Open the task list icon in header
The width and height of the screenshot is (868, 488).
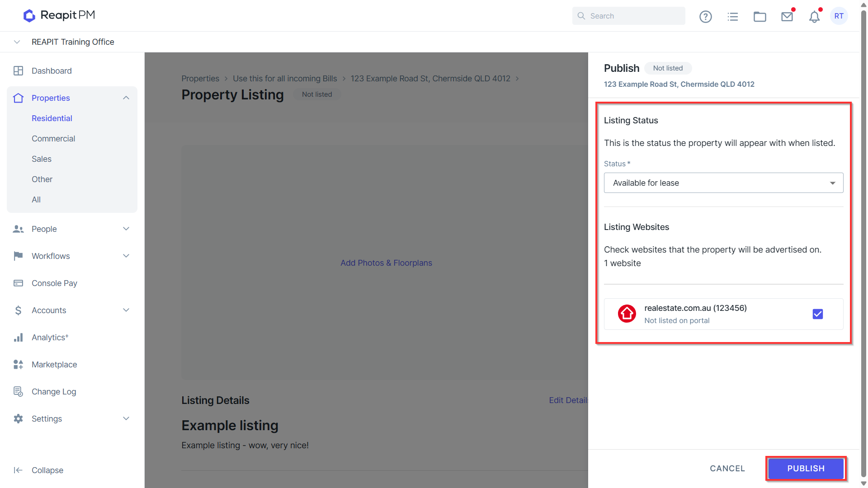[733, 17]
